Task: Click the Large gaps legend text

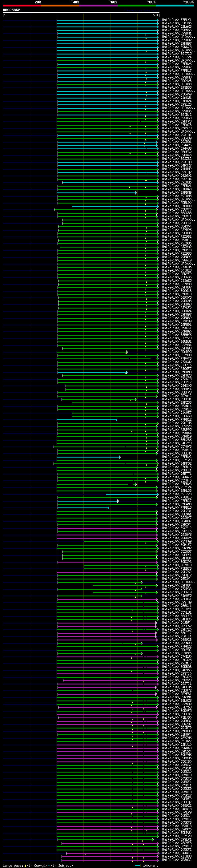Action: point(38,866)
